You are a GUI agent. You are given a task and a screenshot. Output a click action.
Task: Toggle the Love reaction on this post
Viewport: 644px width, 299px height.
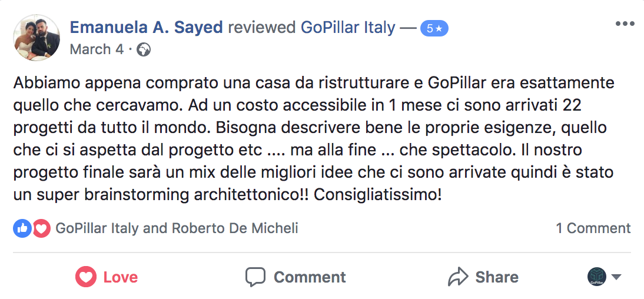(107, 277)
